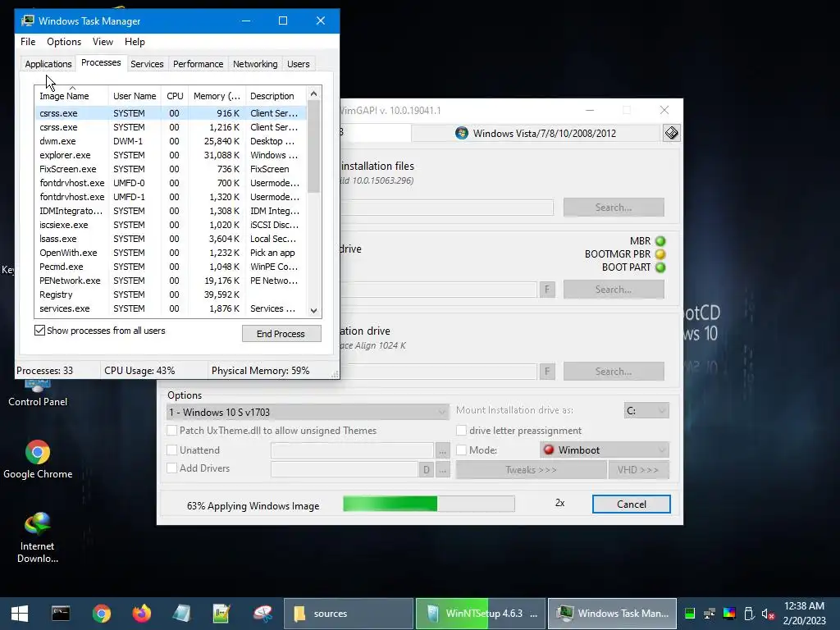Screen dimensions: 840x630
Task: Sort processes by Memory column
Action: coord(217,96)
